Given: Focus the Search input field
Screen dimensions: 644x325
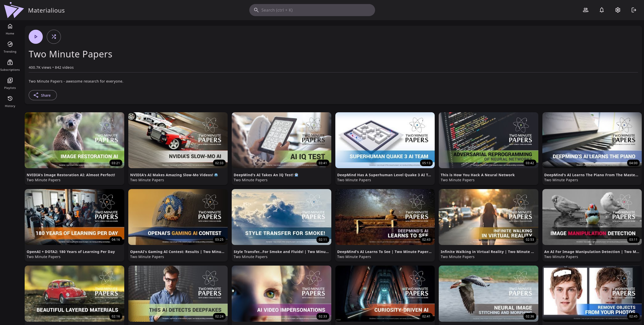Looking at the screenshot, I should (312, 10).
